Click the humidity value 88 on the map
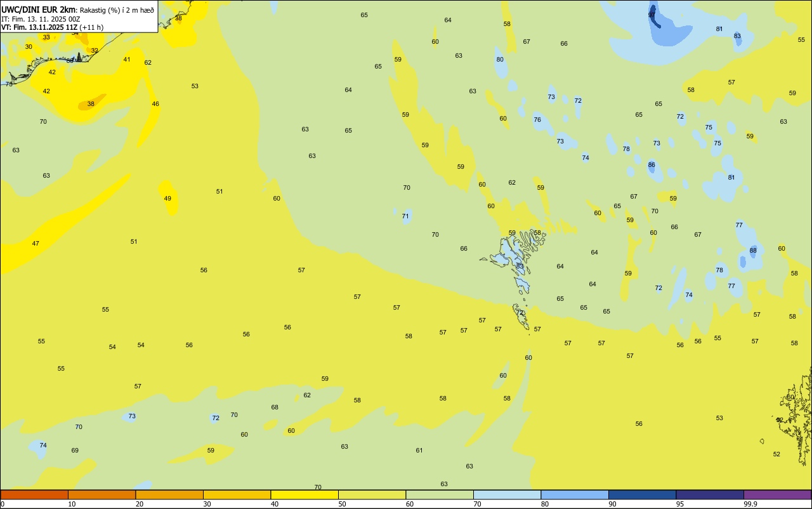The image size is (812, 509). pyautogui.click(x=753, y=251)
